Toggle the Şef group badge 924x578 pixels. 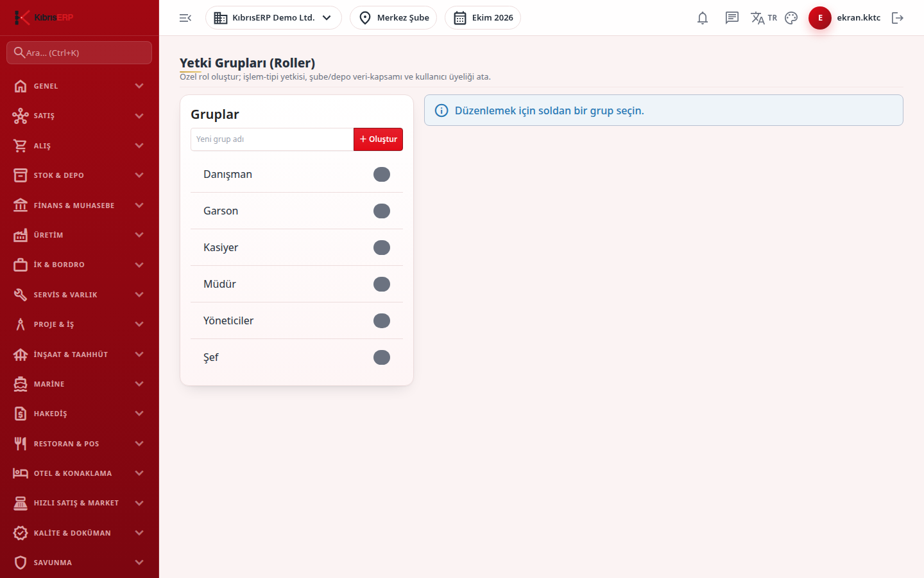pyautogui.click(x=382, y=357)
